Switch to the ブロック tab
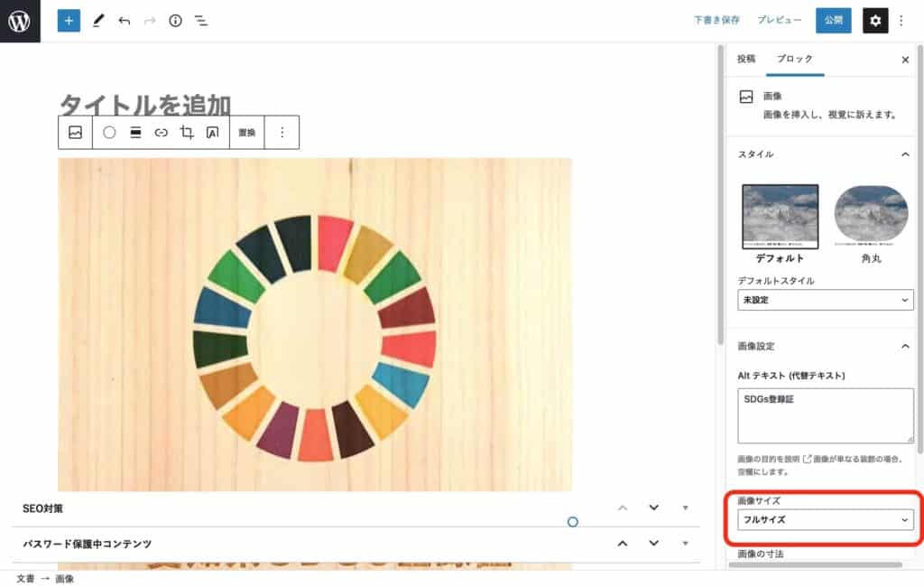Viewport: 924px width, 587px height. tap(795, 59)
